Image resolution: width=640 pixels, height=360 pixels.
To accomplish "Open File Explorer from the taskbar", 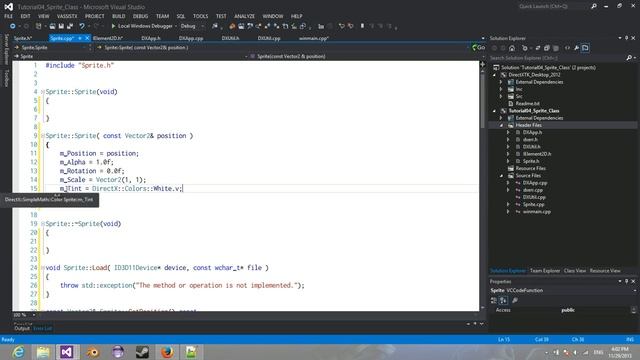I will pyautogui.click(x=43, y=352).
